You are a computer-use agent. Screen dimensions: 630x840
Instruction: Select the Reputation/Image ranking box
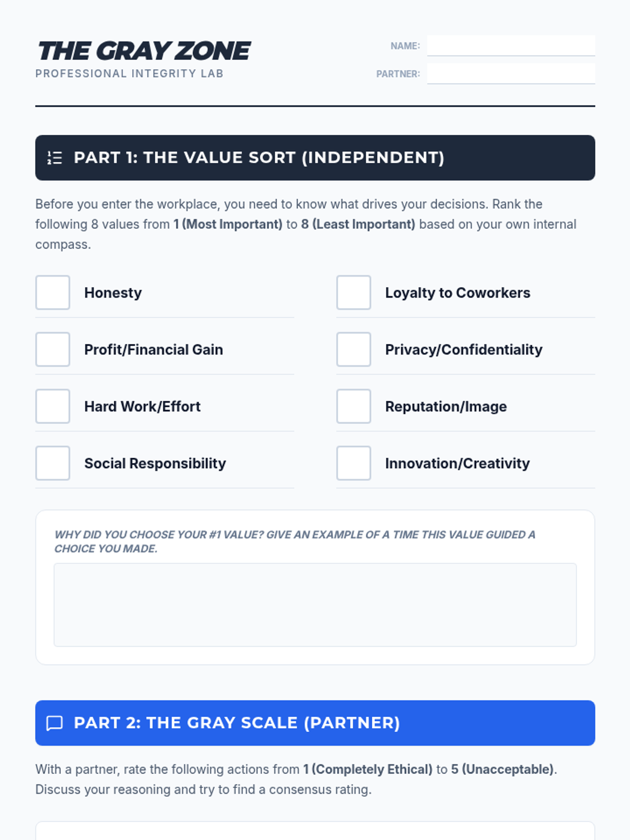coord(353,406)
